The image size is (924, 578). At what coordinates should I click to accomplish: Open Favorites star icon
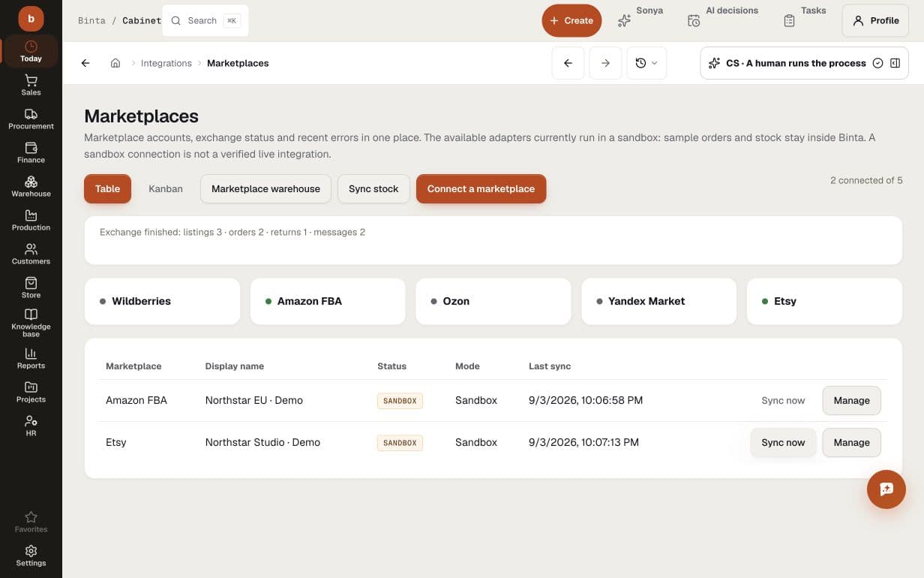coord(31,517)
